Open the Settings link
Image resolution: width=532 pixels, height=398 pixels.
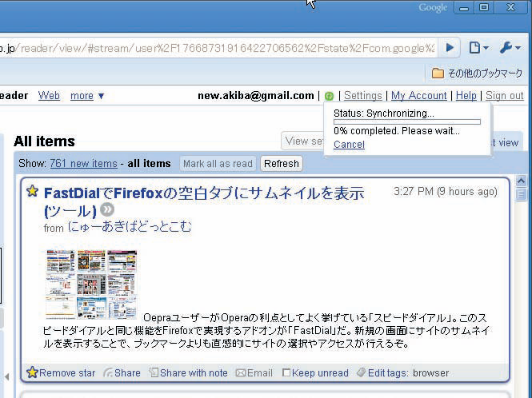(x=362, y=96)
